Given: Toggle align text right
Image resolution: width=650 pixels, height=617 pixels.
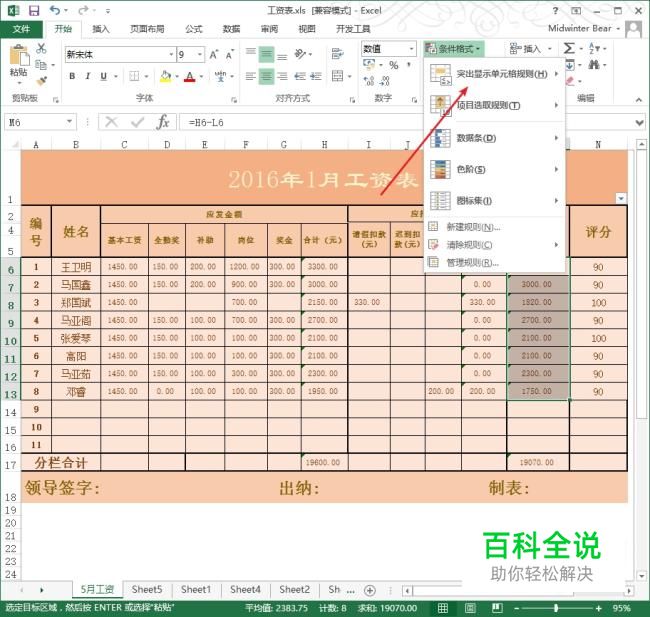Looking at the screenshot, I should [x=282, y=76].
